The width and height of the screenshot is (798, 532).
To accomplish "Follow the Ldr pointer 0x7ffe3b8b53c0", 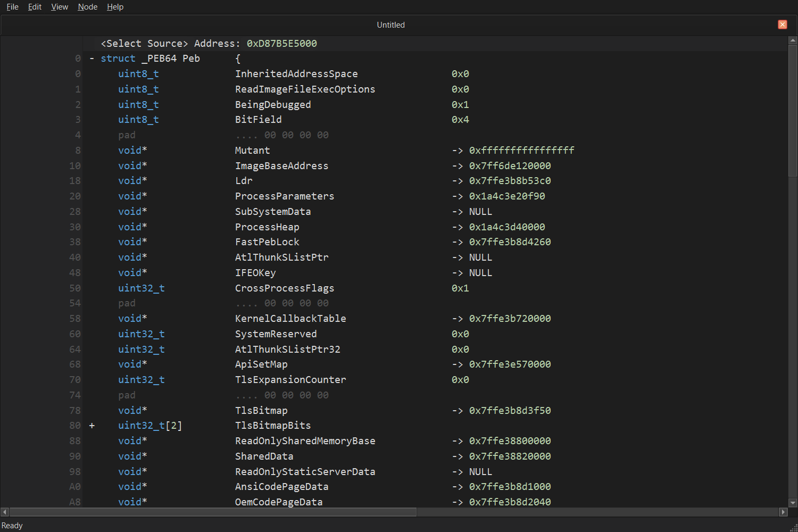I will [x=510, y=181].
